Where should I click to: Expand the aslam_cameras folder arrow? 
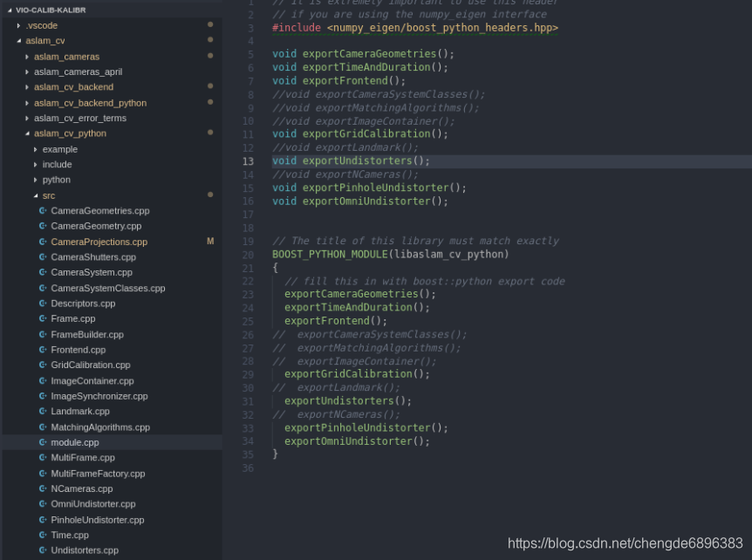[27, 57]
